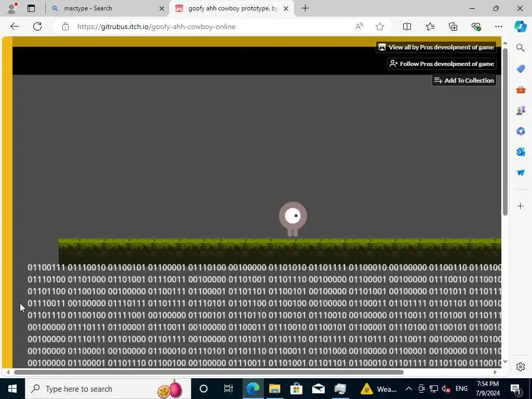This screenshot has width=532, height=399.
Task: Click Add To Collection button
Action: 464,81
